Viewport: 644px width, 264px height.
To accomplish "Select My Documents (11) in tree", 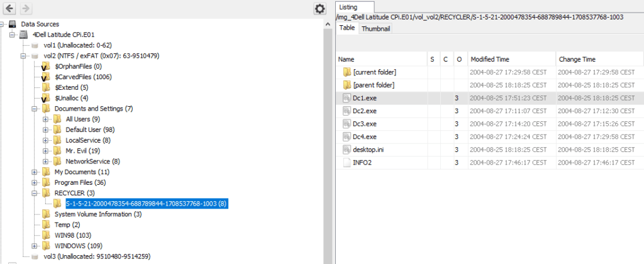I will coord(82,172).
